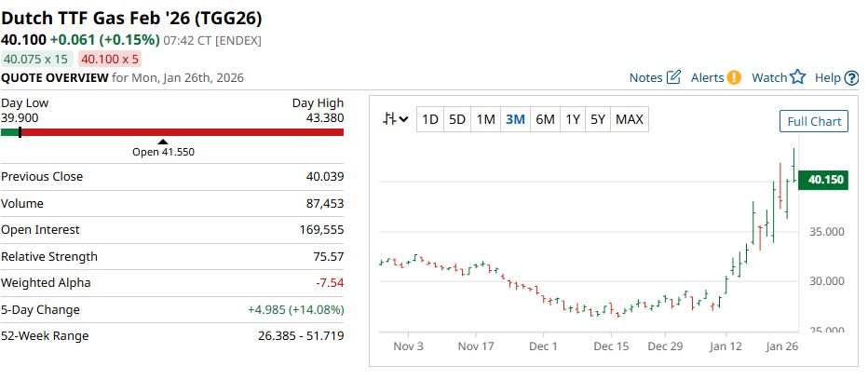
Task: Switch chart to 5Y range
Action: pos(598,119)
